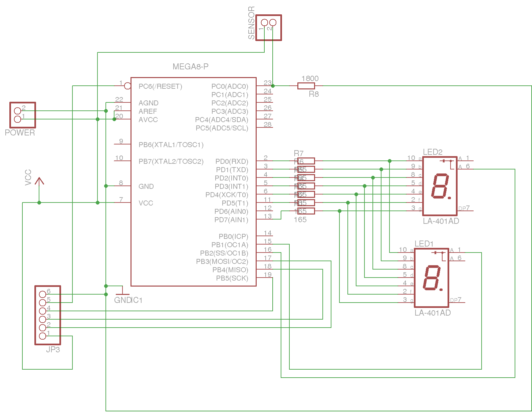Click the PB5(SCK) pin name

click(232, 278)
